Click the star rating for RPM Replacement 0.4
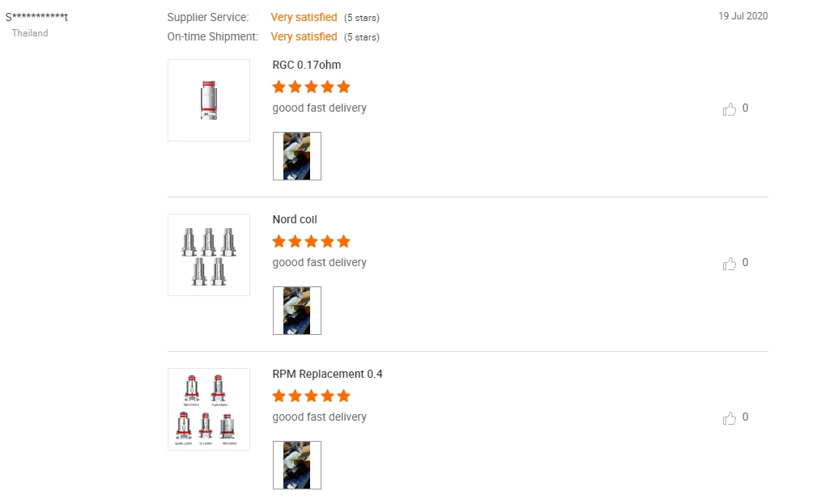 pyautogui.click(x=311, y=396)
